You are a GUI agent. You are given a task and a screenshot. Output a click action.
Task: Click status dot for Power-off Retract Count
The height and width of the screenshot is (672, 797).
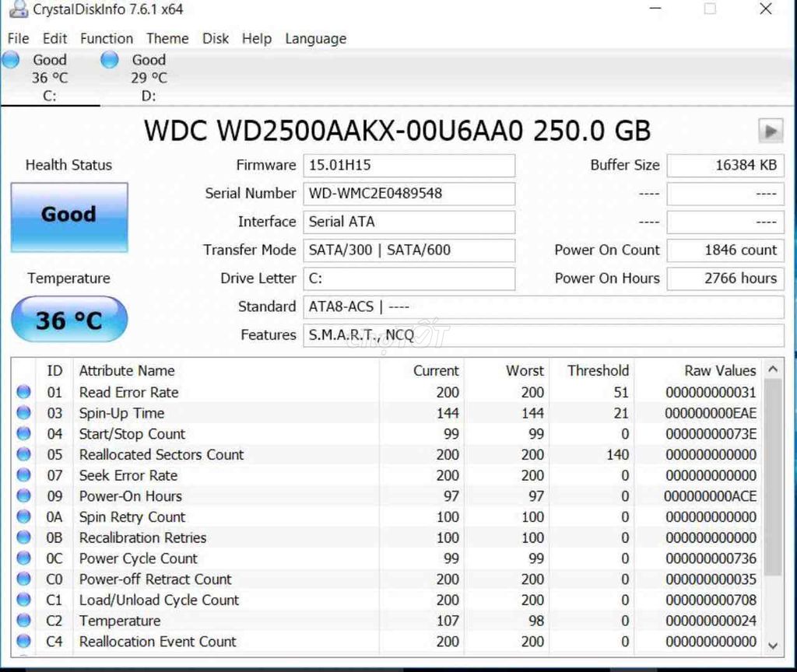pos(23,579)
